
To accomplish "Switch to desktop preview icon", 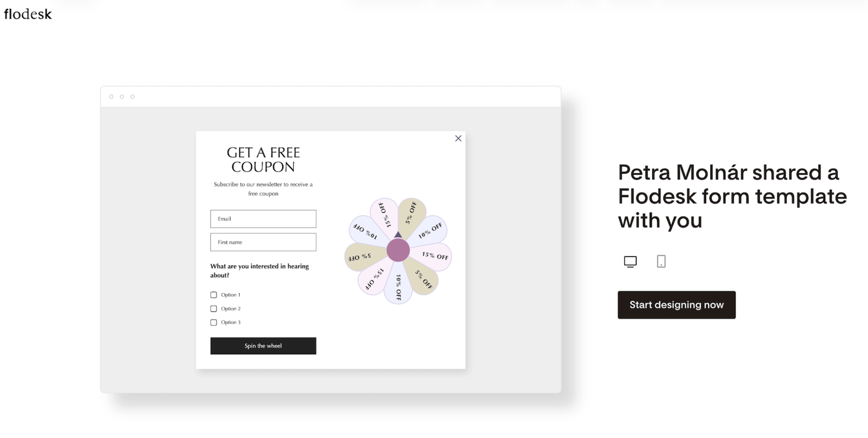I will click(x=630, y=261).
